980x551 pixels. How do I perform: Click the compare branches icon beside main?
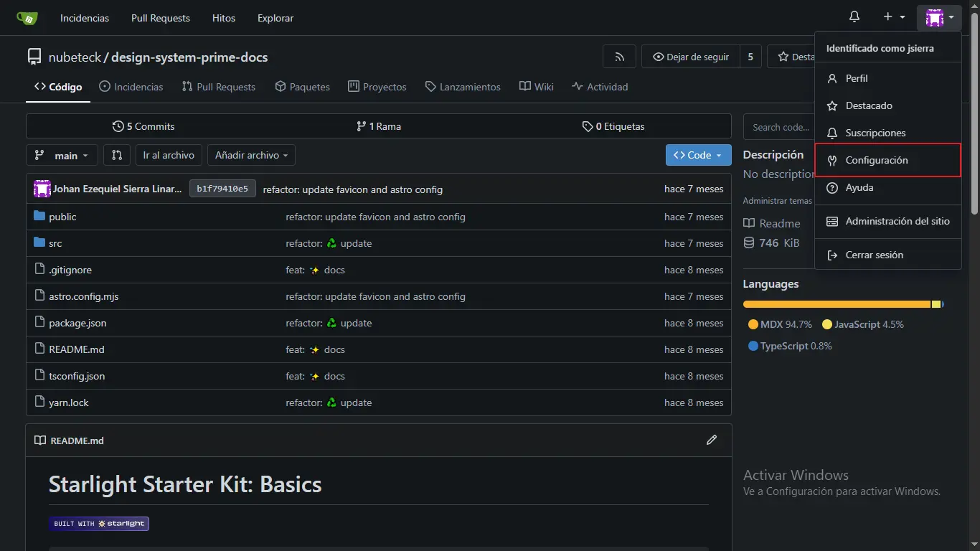(116, 155)
